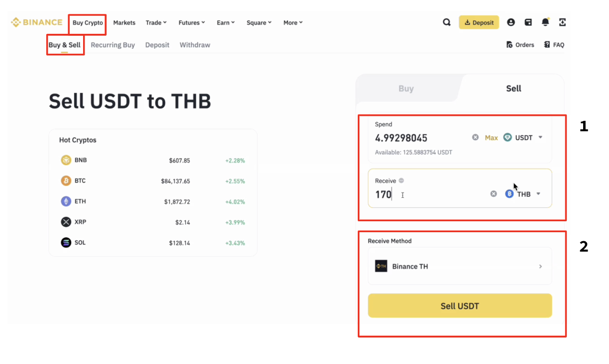Click Max to spend full balance
This screenshot has width=609, height=364.
(491, 138)
